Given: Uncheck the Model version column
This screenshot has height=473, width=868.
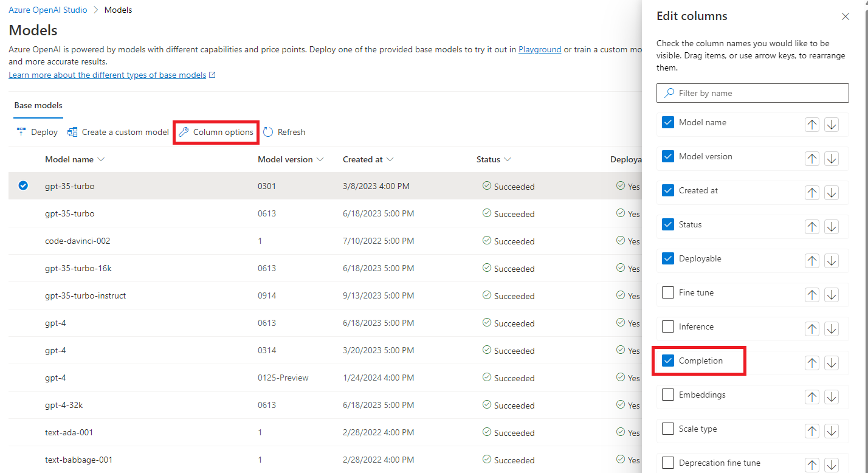Looking at the screenshot, I should point(668,156).
